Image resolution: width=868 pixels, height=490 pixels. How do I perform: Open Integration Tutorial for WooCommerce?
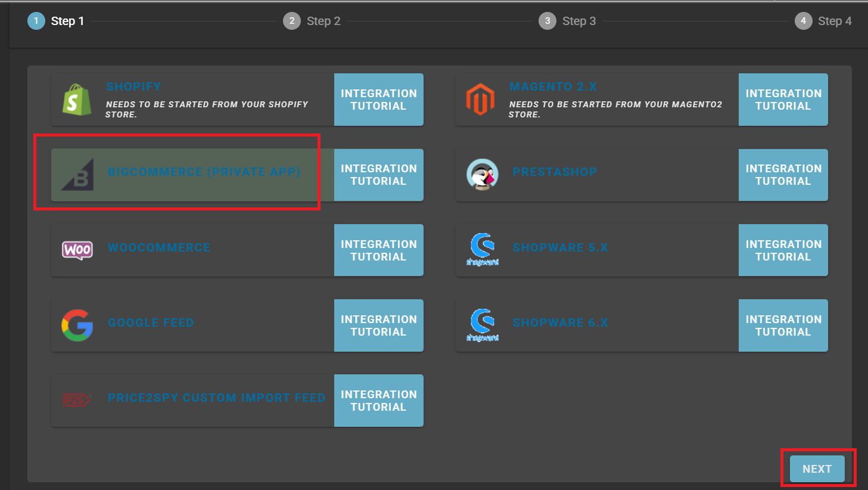click(x=379, y=250)
